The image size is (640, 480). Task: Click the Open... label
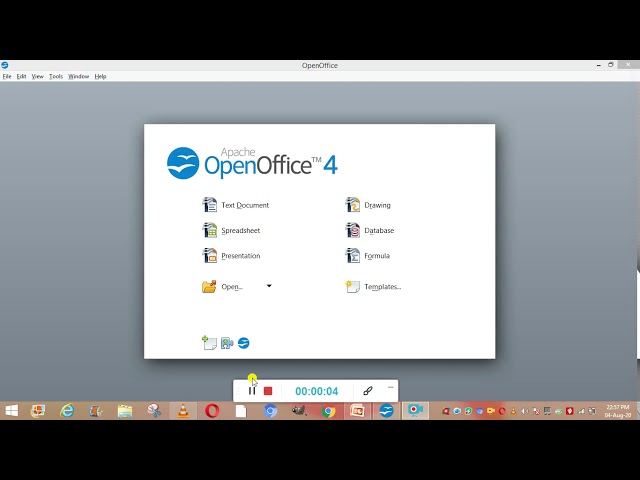coord(232,287)
